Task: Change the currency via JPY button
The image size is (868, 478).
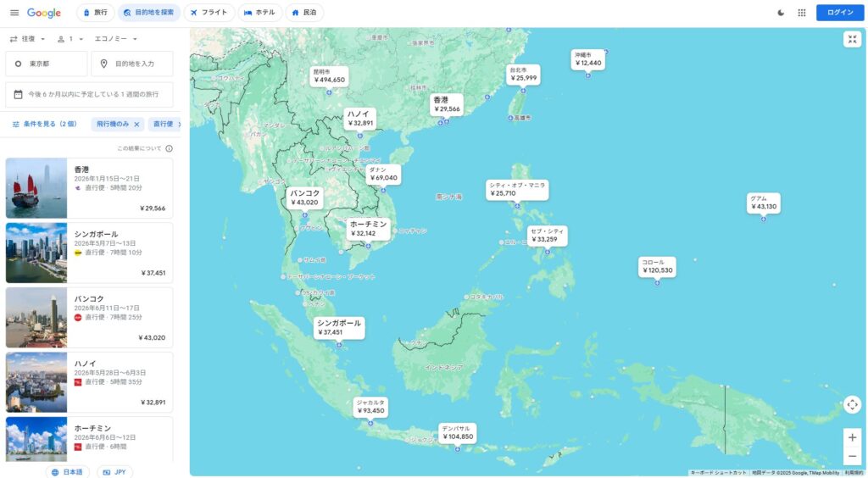Action: click(114, 472)
